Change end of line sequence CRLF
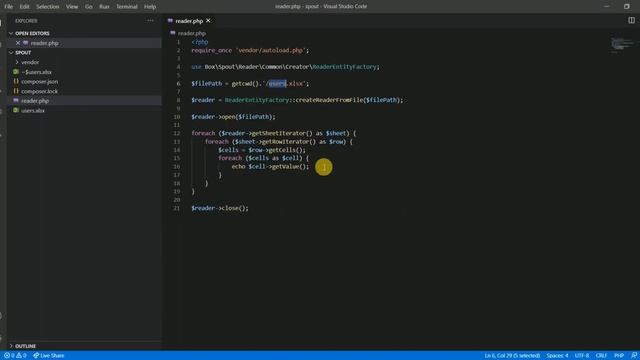This screenshot has height=360, width=640. pyautogui.click(x=601, y=356)
